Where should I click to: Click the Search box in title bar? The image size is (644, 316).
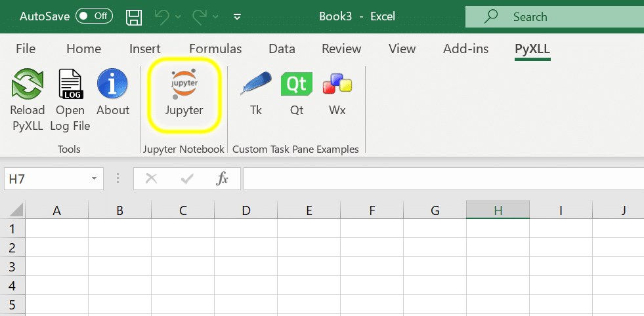click(x=555, y=17)
